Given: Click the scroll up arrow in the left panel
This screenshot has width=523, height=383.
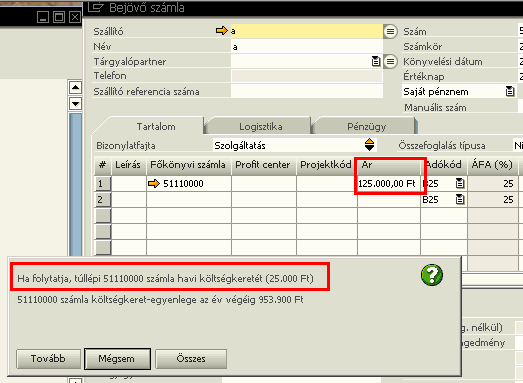Looking at the screenshot, I should pos(75,88).
